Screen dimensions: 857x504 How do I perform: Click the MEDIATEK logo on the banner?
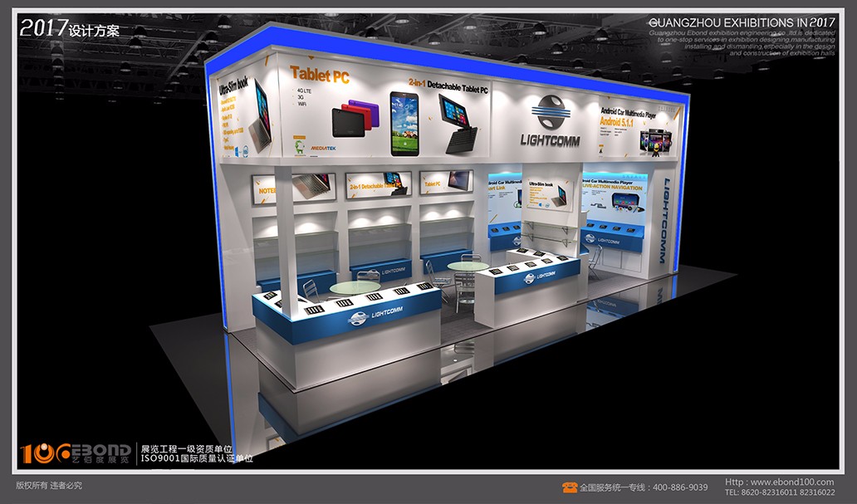[x=323, y=148]
